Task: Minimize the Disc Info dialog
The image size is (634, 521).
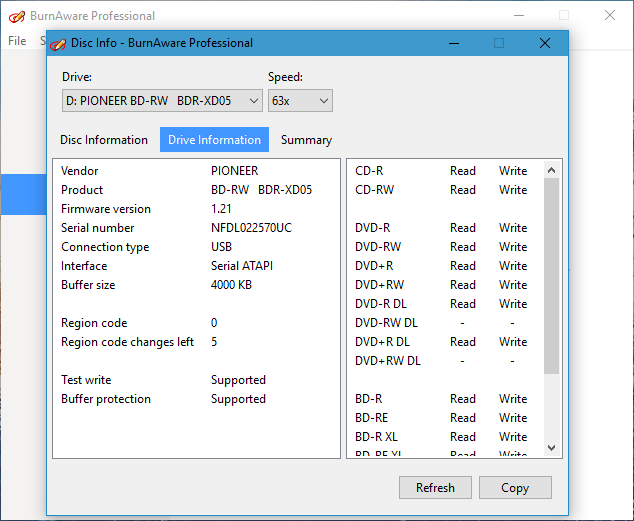Action: point(454,43)
